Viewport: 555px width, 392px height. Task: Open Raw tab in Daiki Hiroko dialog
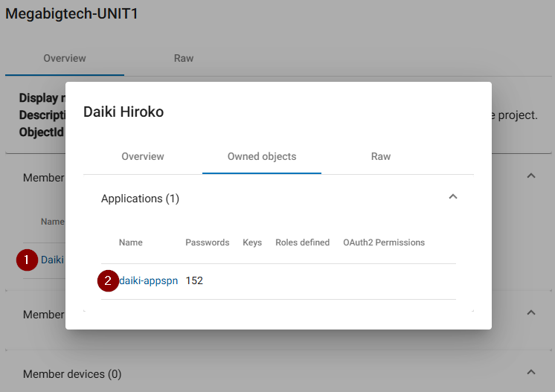tap(381, 156)
